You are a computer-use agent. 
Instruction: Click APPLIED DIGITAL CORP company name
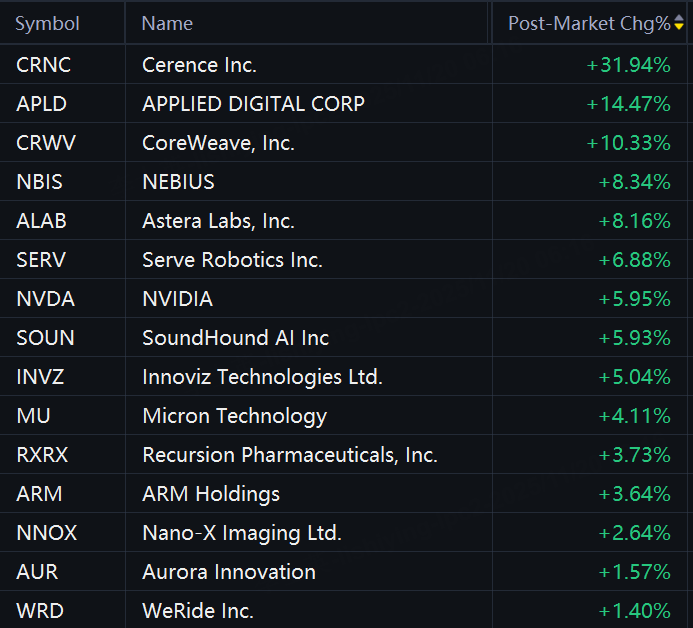coord(254,104)
